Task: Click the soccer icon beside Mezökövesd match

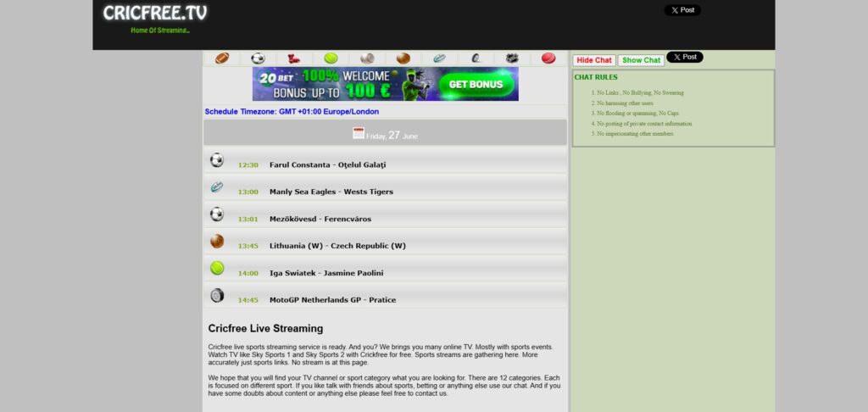Action: point(217,214)
